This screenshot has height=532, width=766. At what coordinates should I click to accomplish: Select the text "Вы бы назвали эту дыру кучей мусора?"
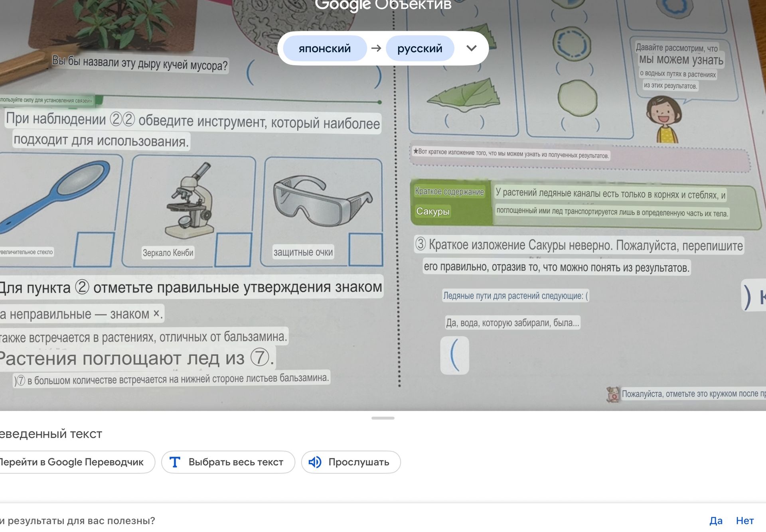pyautogui.click(x=140, y=63)
